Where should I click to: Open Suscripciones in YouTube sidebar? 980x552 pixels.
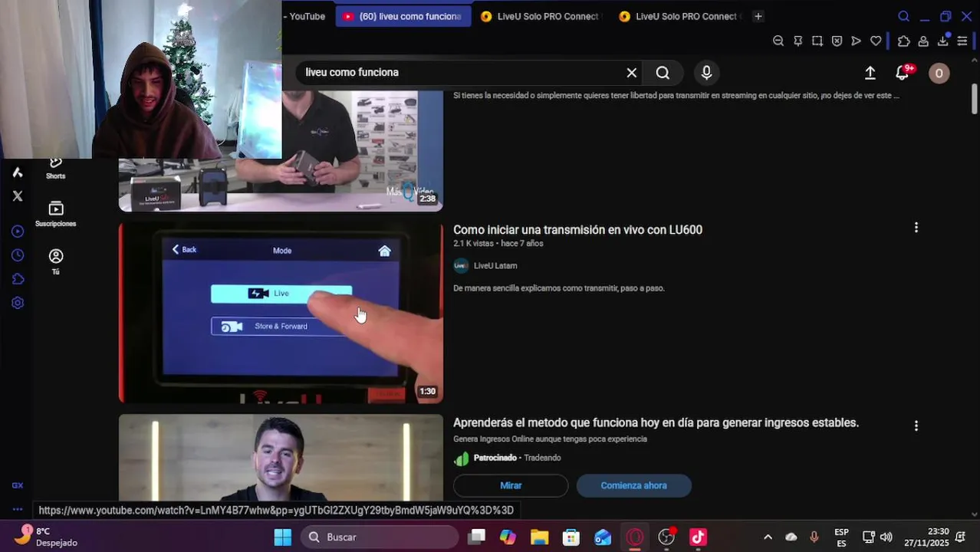click(x=55, y=214)
